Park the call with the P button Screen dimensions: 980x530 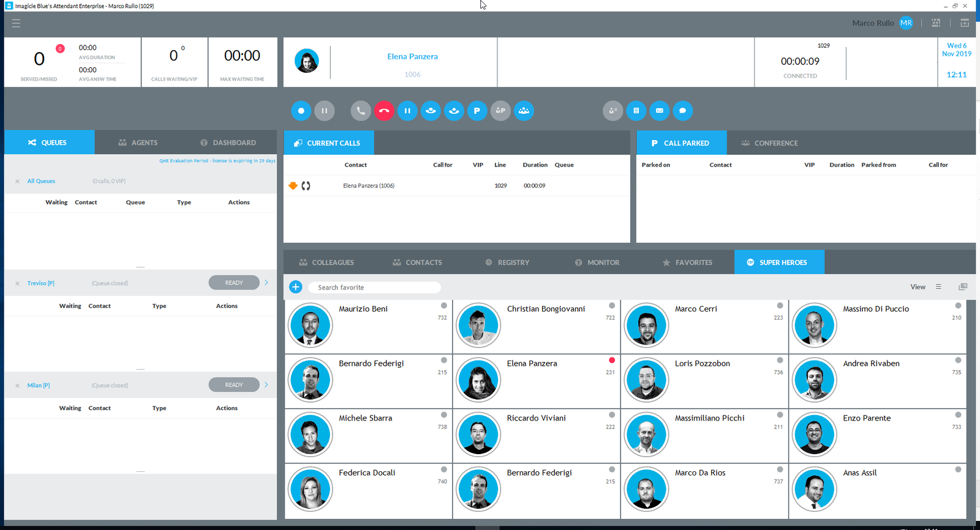(477, 111)
